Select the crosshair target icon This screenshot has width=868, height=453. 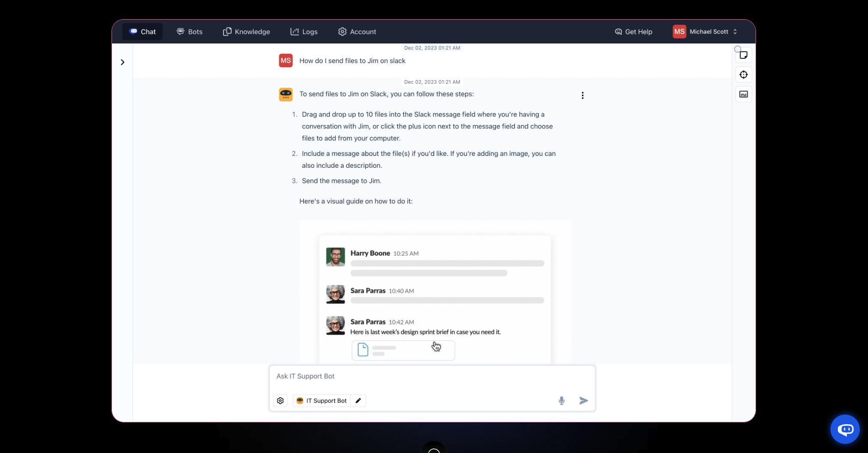point(743,75)
